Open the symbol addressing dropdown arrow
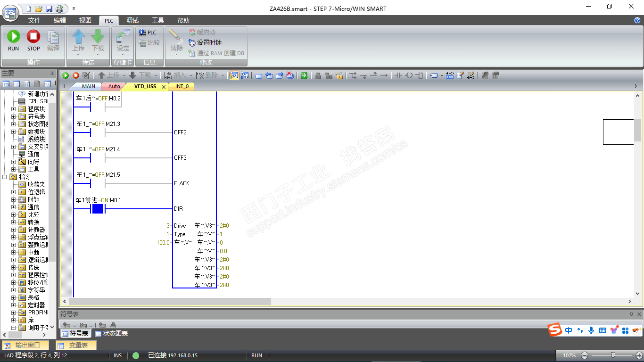The height and width of the screenshot is (362, 644). 442,75
